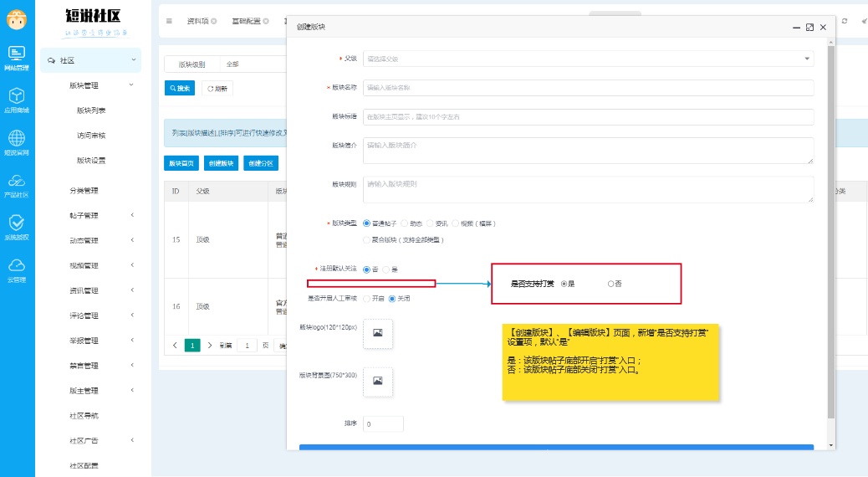Set 人工审核 to 关闭

point(392,299)
